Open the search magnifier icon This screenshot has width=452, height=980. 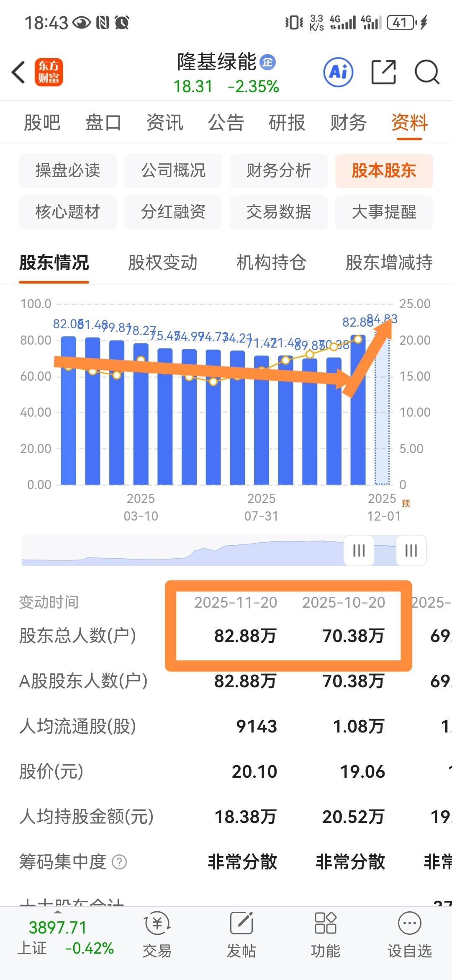pyautogui.click(x=427, y=72)
